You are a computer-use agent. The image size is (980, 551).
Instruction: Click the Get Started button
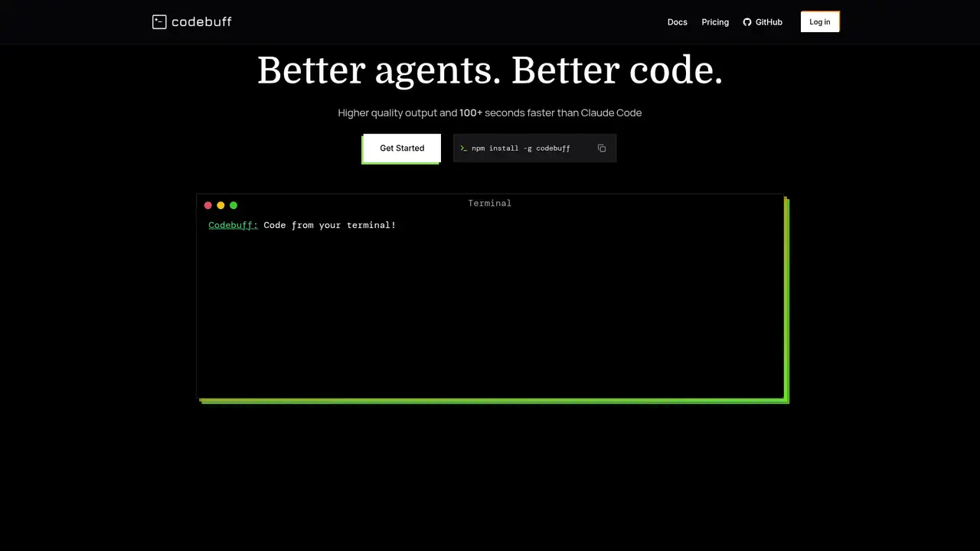(x=402, y=148)
